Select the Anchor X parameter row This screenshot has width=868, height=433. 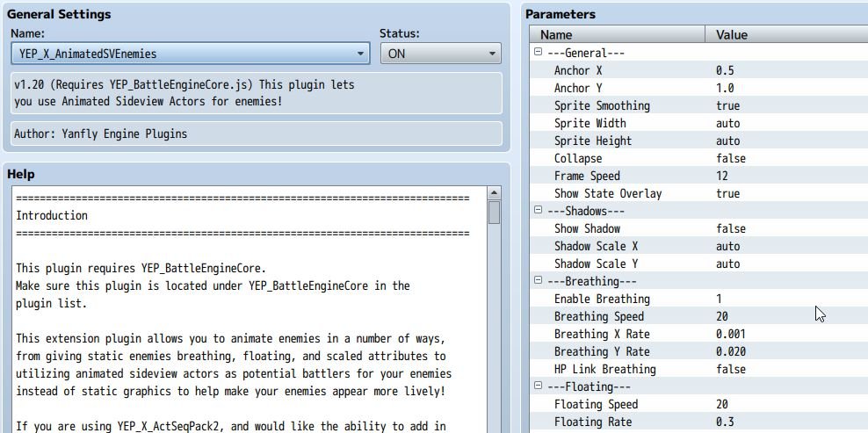(x=698, y=70)
